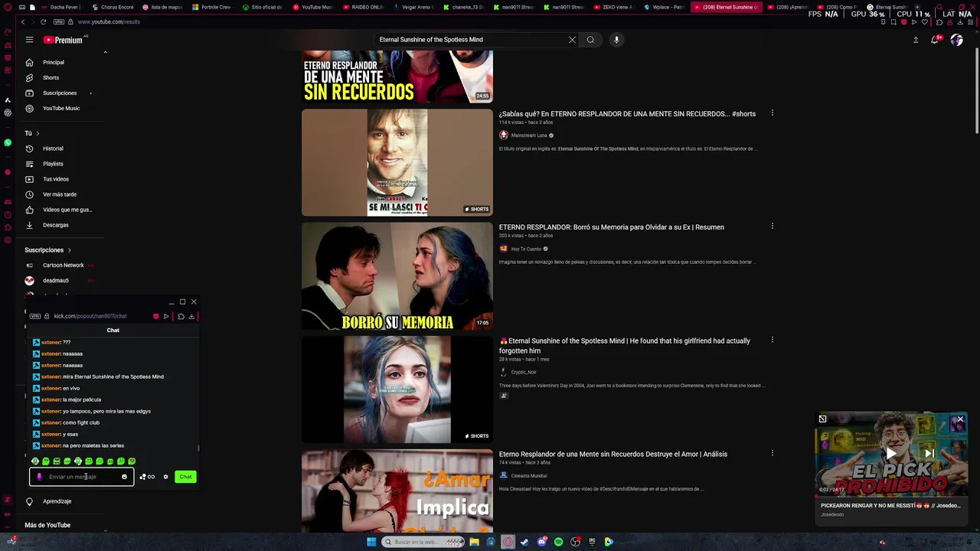
Task: Open Hoy Te Cuento channel link
Action: coord(526,249)
